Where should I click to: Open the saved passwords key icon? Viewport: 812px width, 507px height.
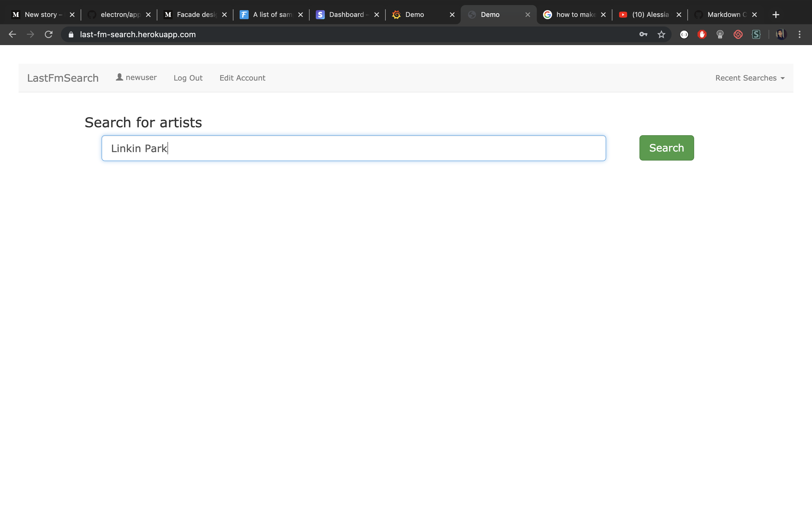click(643, 34)
